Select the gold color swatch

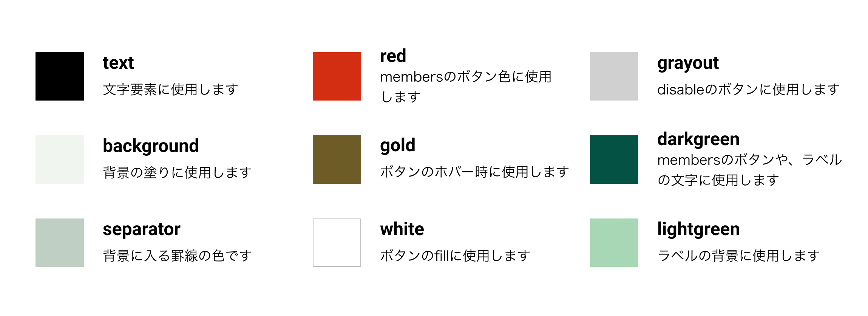337,160
